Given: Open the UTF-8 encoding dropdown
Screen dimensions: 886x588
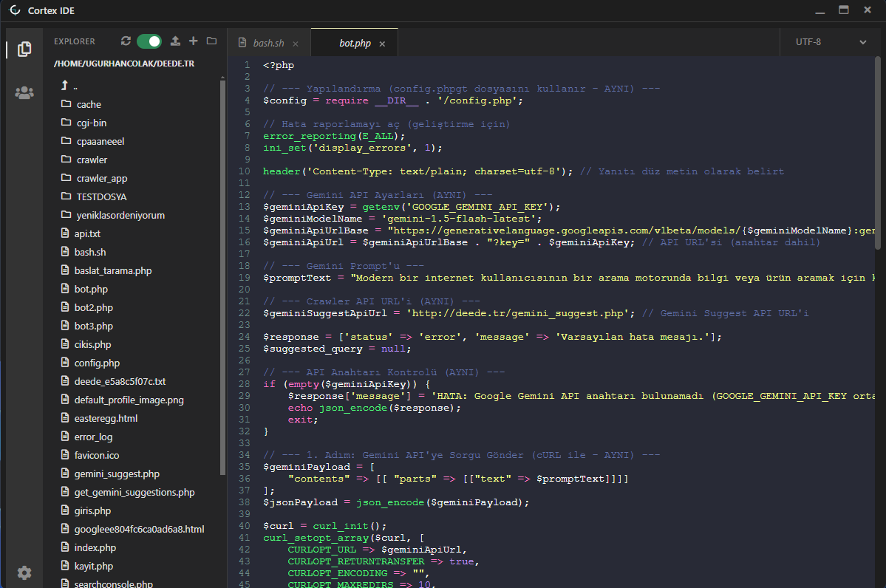Looking at the screenshot, I should (x=831, y=42).
